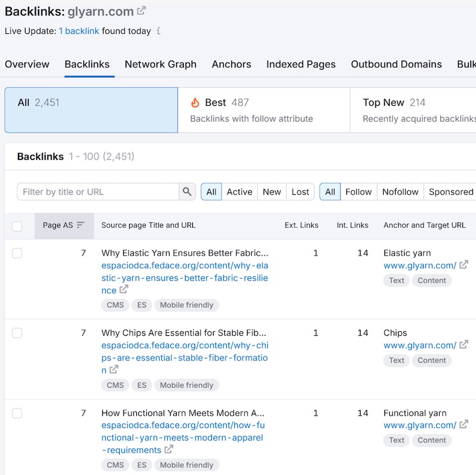Click the 1 backlink link
The width and height of the screenshot is (476, 475).
[x=79, y=31]
